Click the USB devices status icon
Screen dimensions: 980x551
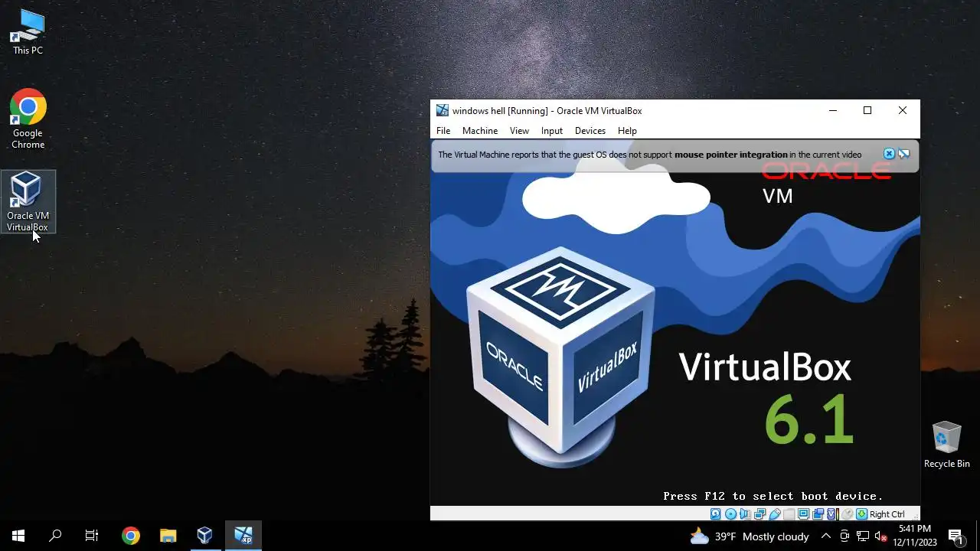(x=774, y=514)
